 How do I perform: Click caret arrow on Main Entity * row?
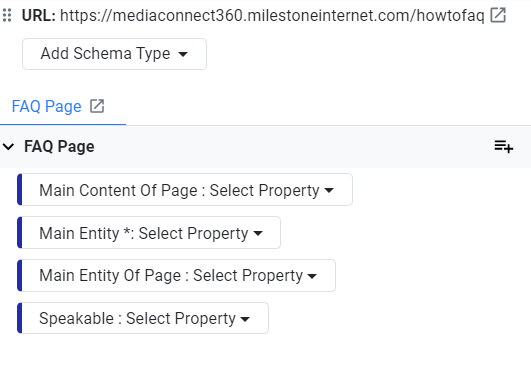click(258, 233)
